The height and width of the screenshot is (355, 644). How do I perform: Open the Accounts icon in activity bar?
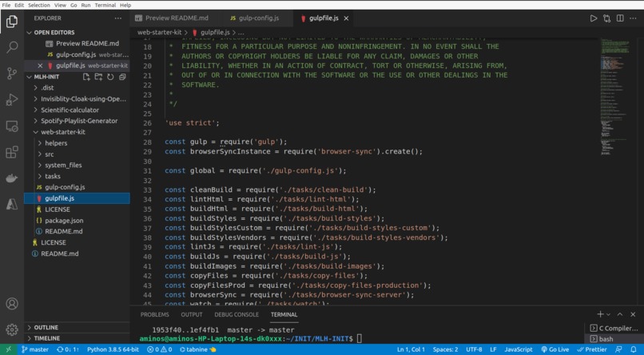[x=12, y=304]
